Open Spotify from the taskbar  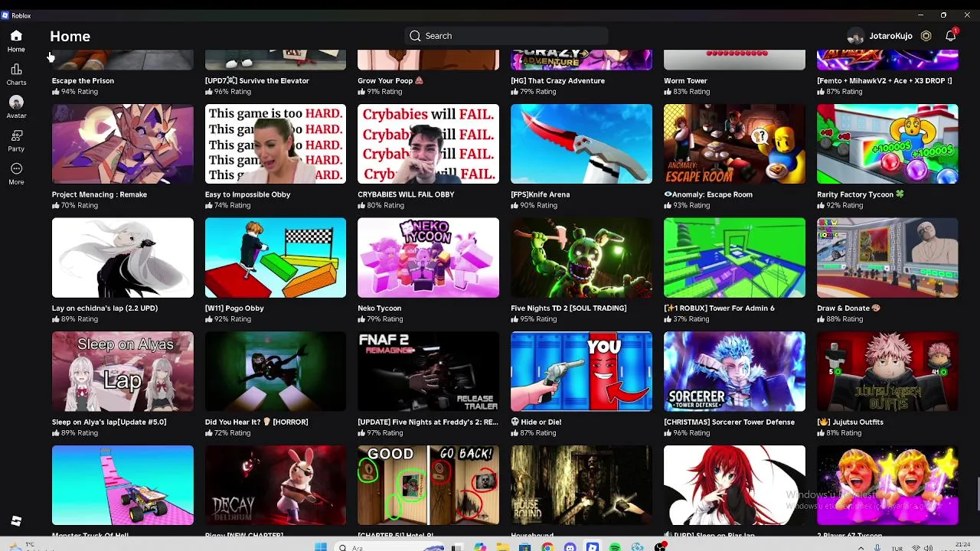point(615,547)
